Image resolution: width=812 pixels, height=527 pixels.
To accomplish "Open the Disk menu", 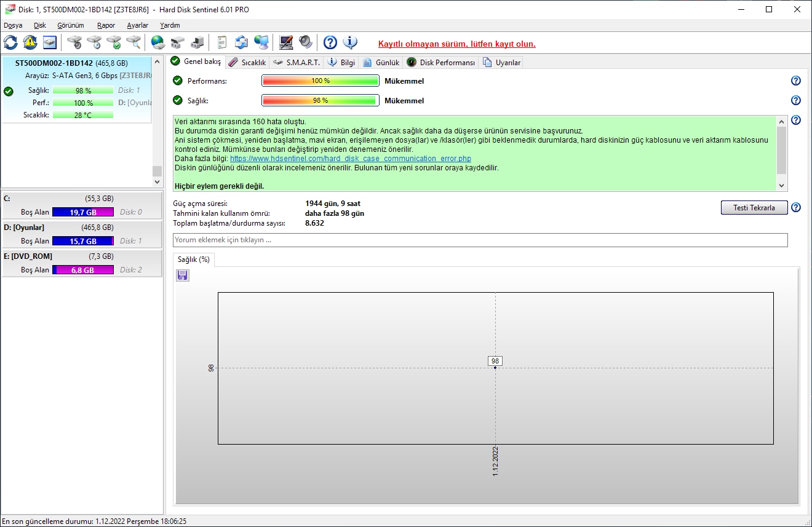I will [x=40, y=25].
